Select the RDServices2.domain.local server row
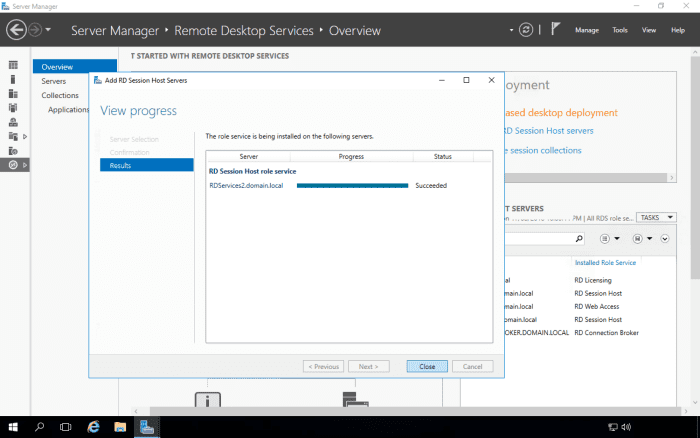 [x=349, y=185]
